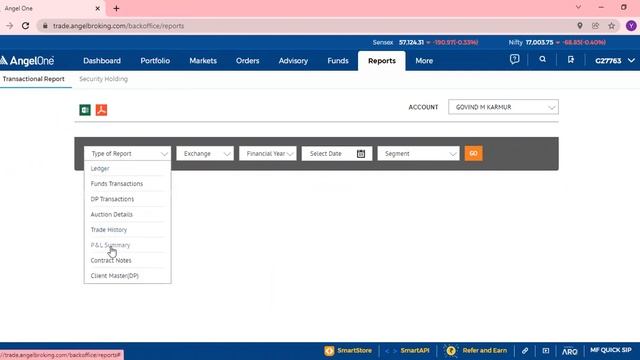Image resolution: width=640 pixels, height=360 pixels.
Task: Choose Contract Notes report type
Action: coord(127,260)
